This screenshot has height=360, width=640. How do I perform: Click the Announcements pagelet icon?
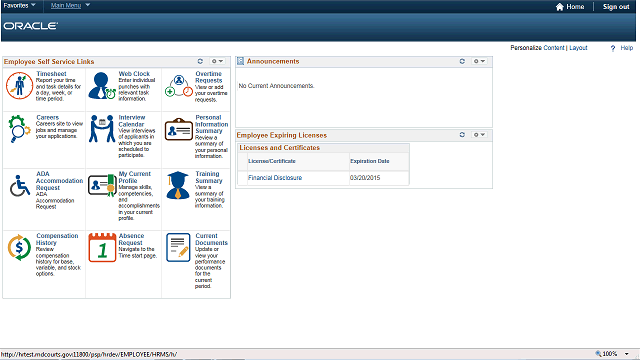[240, 61]
